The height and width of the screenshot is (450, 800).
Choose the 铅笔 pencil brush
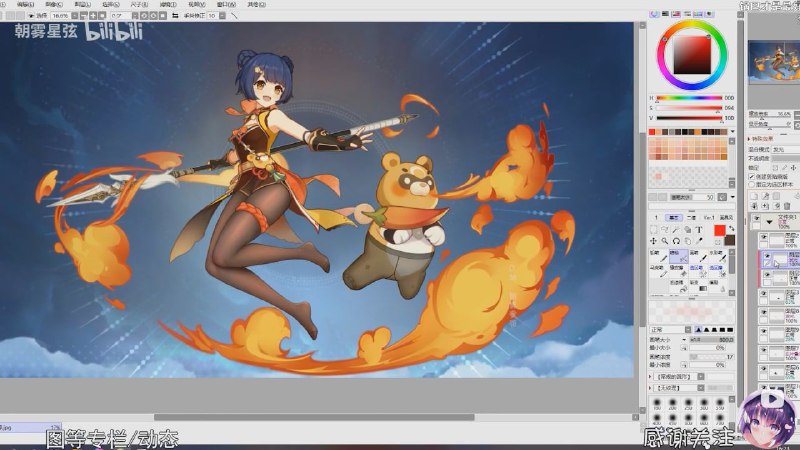pyautogui.click(x=658, y=256)
